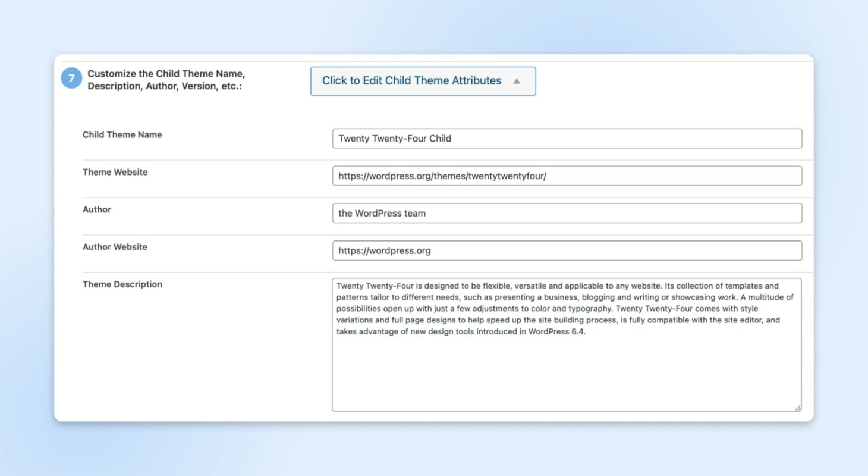Click after the text 'Twenty Twenty-Four Child'
868x476 pixels.
(x=454, y=138)
